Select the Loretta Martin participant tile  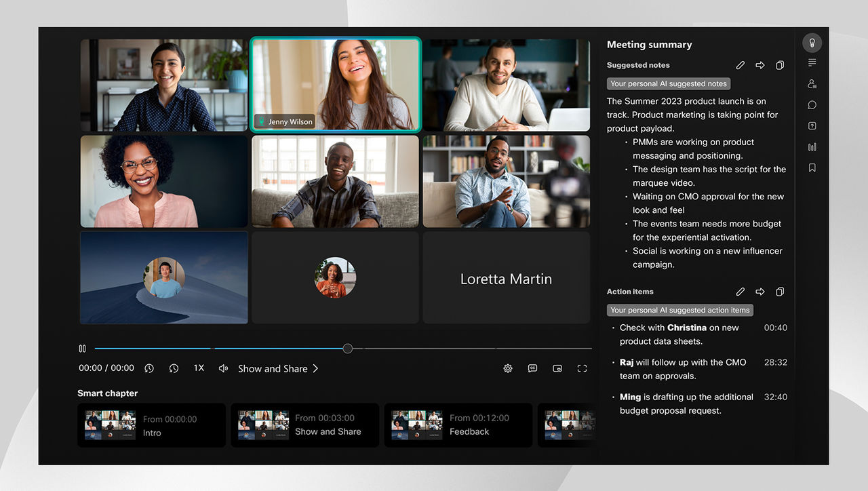507,278
